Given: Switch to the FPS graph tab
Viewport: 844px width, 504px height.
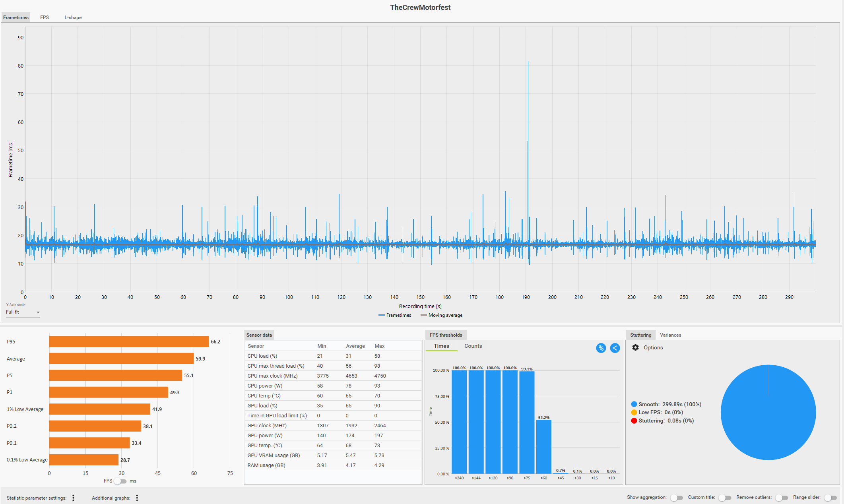Looking at the screenshot, I should click(45, 17).
